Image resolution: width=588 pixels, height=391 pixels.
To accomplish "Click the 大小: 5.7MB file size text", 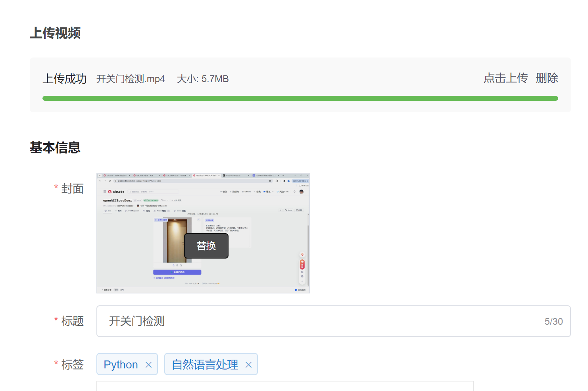I will (x=203, y=79).
